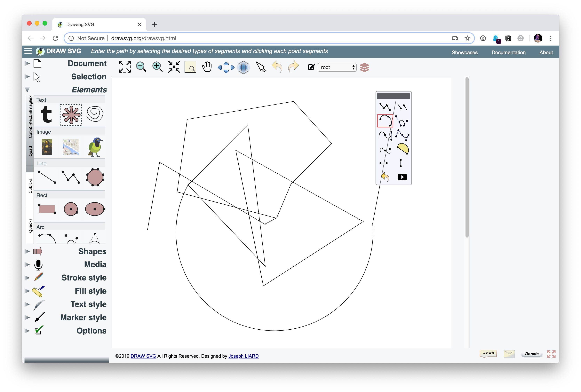Screen dimensions: 581x392
Task: Choose the green bird image element
Action: pos(95,147)
